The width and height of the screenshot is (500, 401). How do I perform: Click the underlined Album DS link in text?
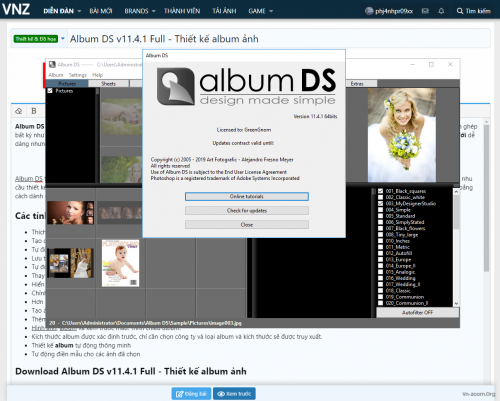29,179
